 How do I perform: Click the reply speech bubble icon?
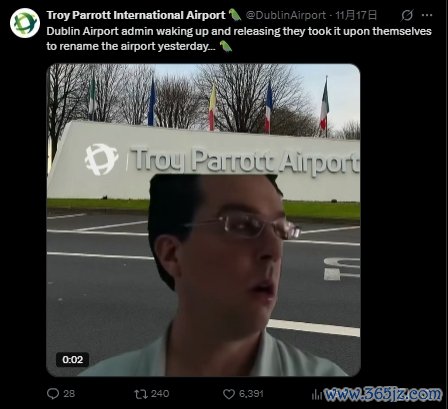coord(53,394)
